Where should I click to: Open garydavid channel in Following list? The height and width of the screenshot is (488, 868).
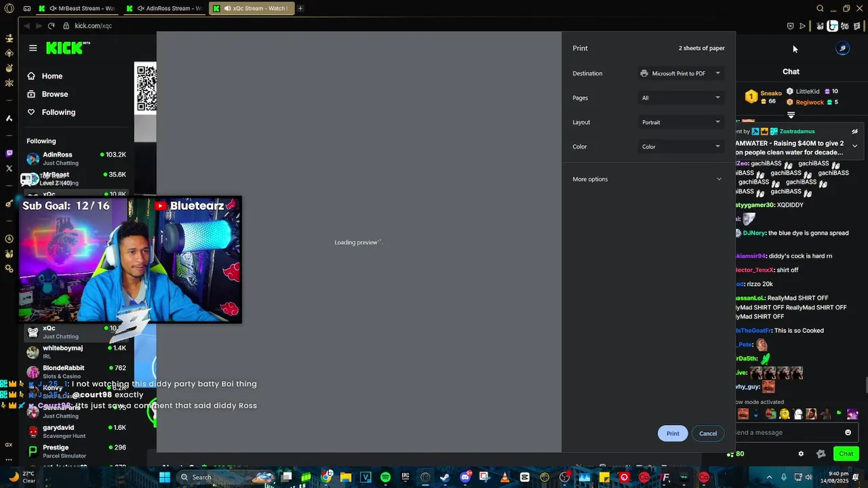click(76, 431)
